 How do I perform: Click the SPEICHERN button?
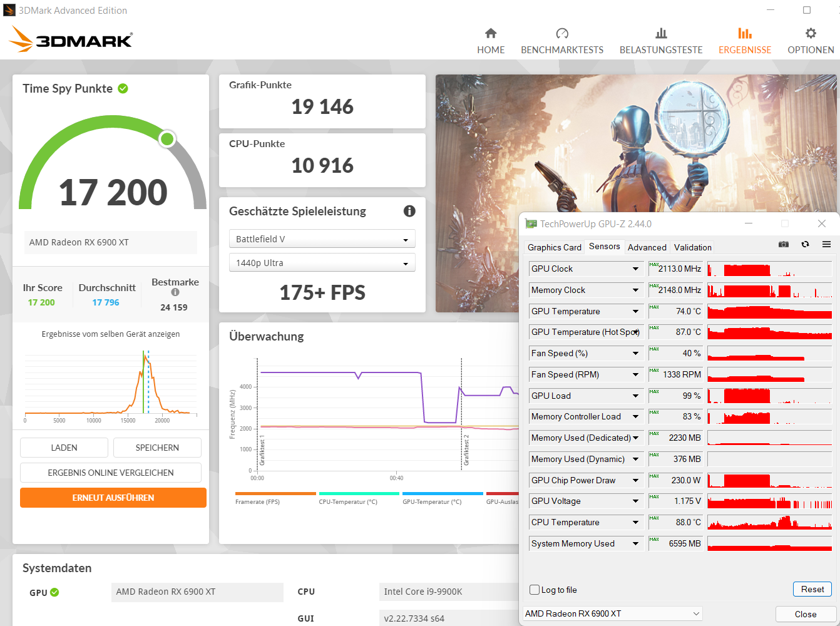pyautogui.click(x=157, y=448)
